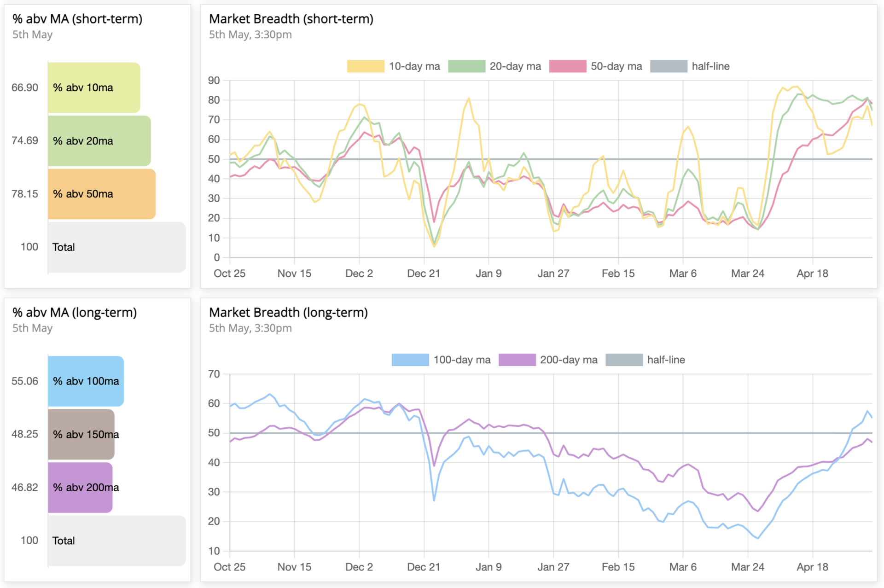Click the 66.90 value label
Viewport: 884px width, 588px height.
click(x=25, y=87)
